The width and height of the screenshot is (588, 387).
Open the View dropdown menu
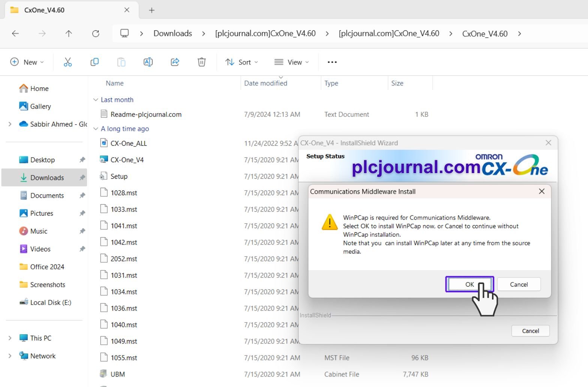292,62
